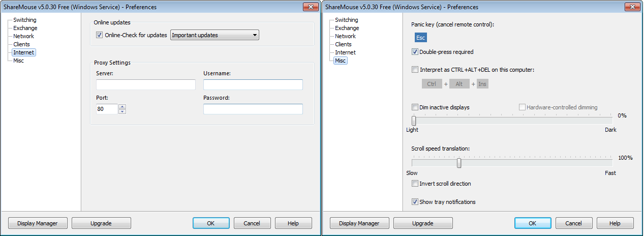Screen dimensions: 644x236
Task: Toggle Double-press required checkbox
Action: (415, 52)
